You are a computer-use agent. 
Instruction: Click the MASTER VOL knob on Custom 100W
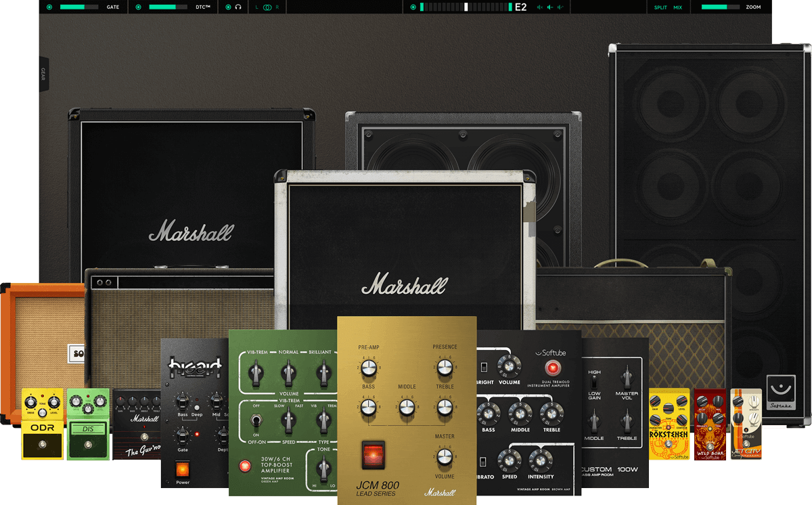click(627, 376)
